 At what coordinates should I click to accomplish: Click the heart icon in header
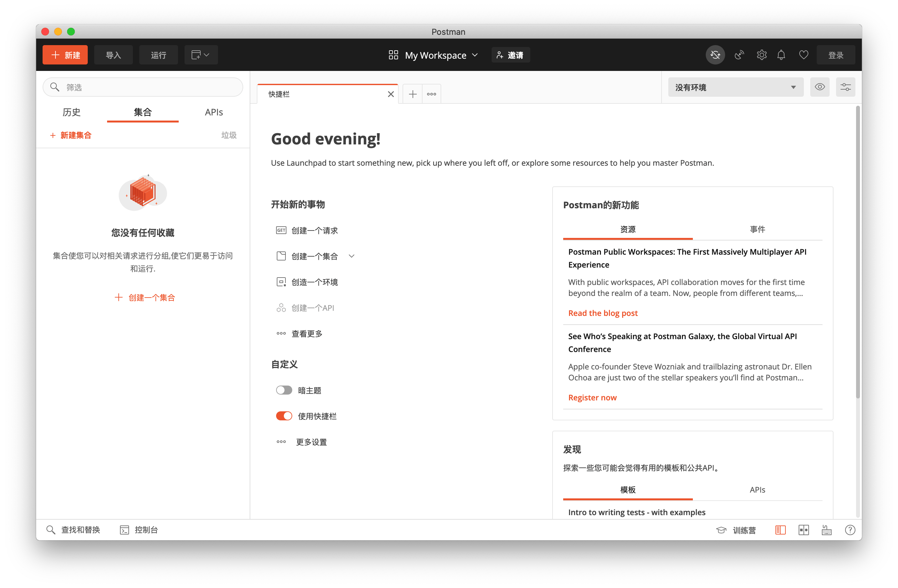pos(803,55)
